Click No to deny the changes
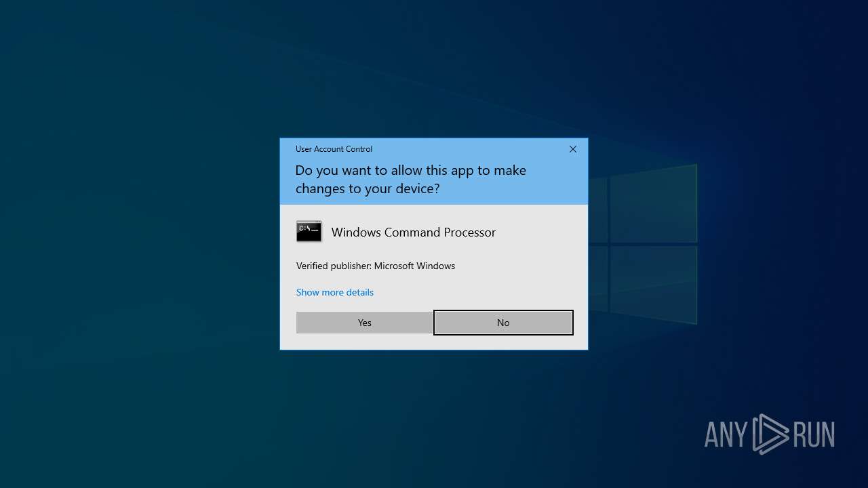Image resolution: width=868 pixels, height=488 pixels. 503,323
